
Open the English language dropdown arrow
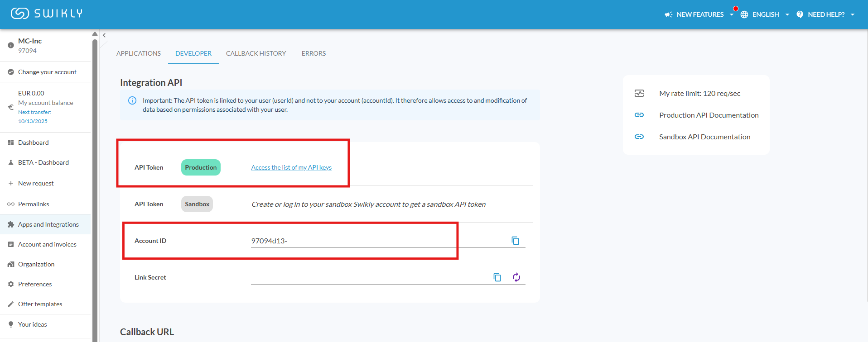pyautogui.click(x=787, y=14)
